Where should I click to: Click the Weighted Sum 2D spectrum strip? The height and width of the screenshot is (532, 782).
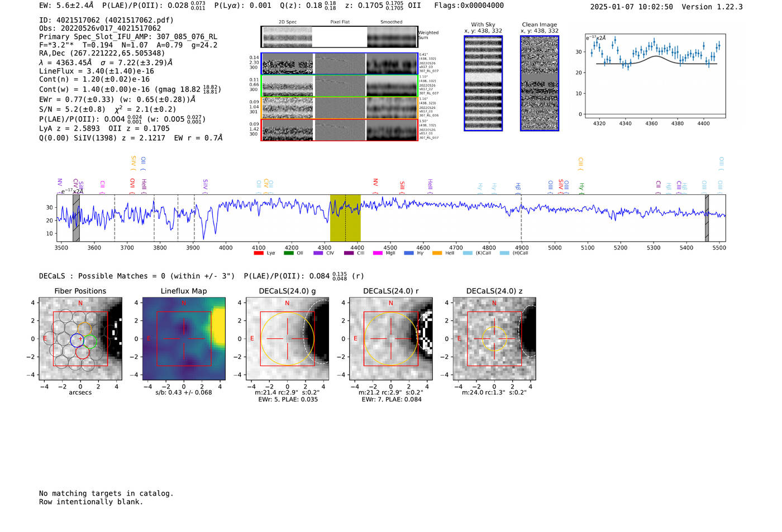pos(339,37)
